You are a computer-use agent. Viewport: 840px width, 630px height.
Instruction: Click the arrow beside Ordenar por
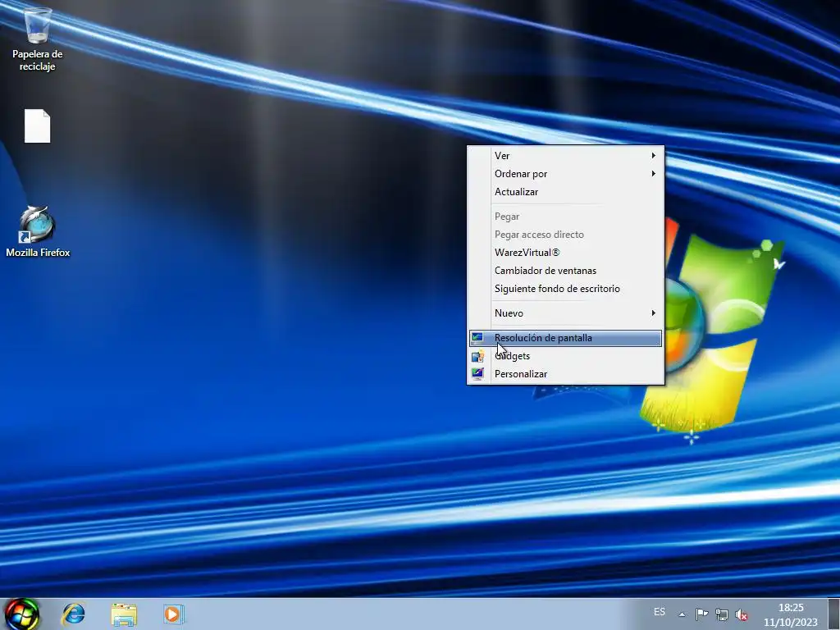pos(654,174)
